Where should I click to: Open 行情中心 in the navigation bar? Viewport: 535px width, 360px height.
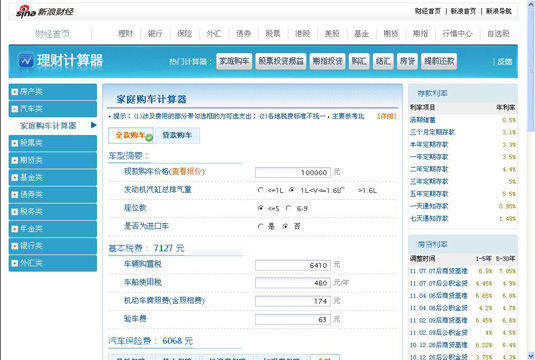[x=458, y=33]
